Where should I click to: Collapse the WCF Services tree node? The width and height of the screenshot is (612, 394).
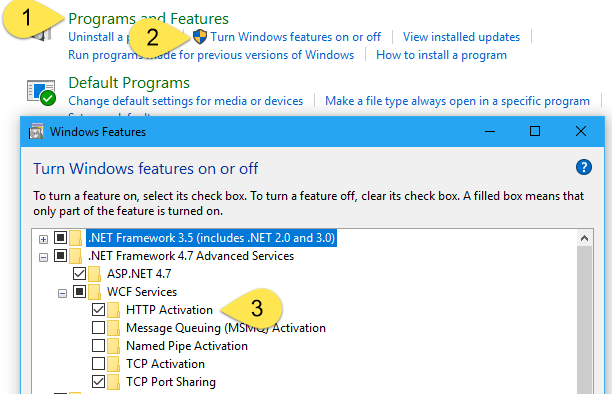coord(62,293)
